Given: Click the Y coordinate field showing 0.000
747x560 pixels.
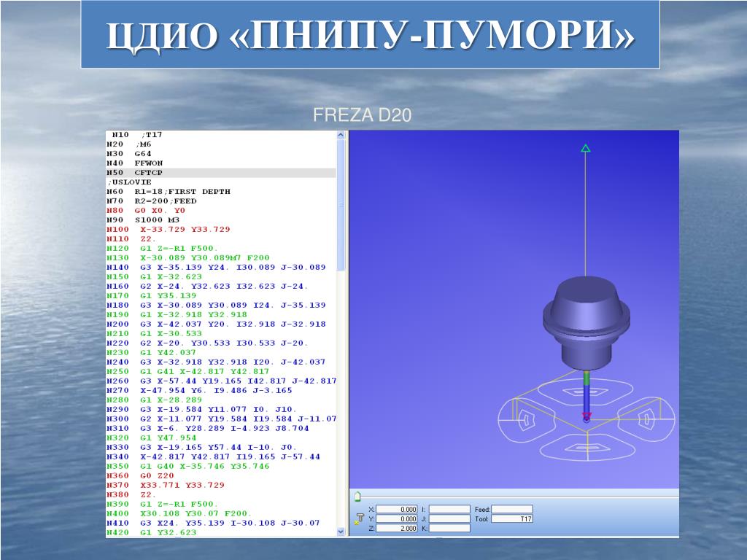Looking at the screenshot, I should tap(396, 518).
